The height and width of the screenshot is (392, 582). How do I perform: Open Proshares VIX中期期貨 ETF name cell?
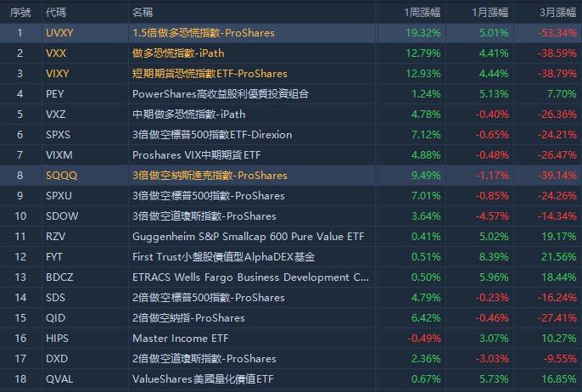tap(197, 155)
